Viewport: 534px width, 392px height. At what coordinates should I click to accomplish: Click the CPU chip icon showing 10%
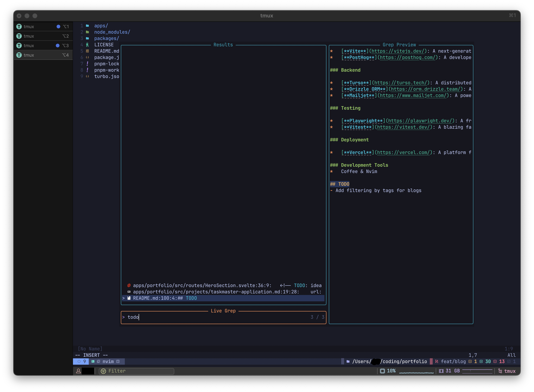click(x=382, y=371)
